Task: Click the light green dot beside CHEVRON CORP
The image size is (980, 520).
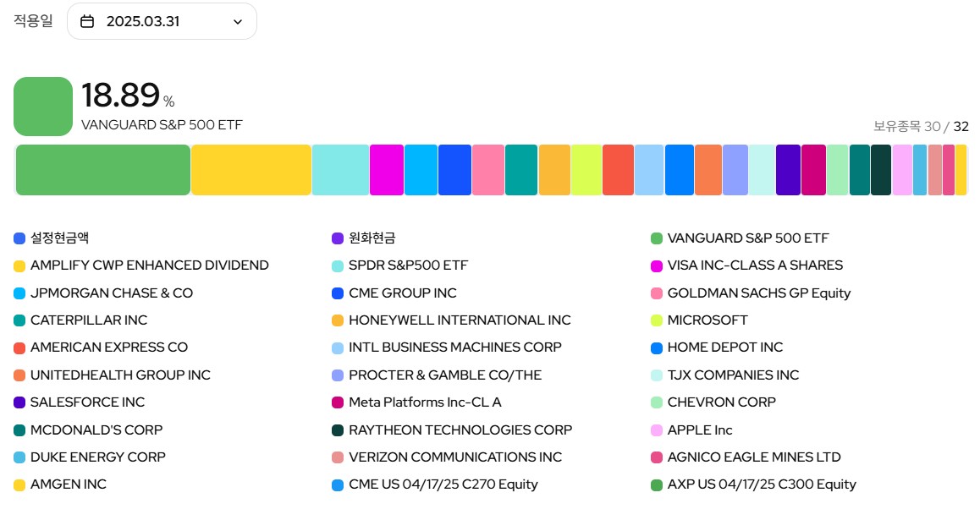Action: [x=656, y=402]
